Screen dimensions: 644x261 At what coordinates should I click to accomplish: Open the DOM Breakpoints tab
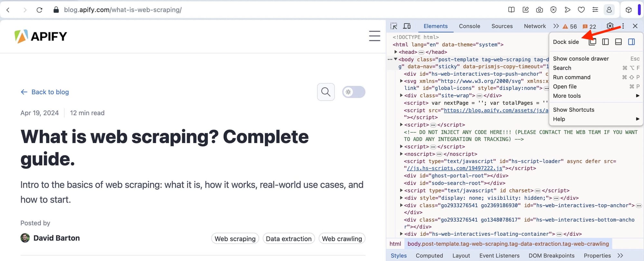click(x=551, y=256)
